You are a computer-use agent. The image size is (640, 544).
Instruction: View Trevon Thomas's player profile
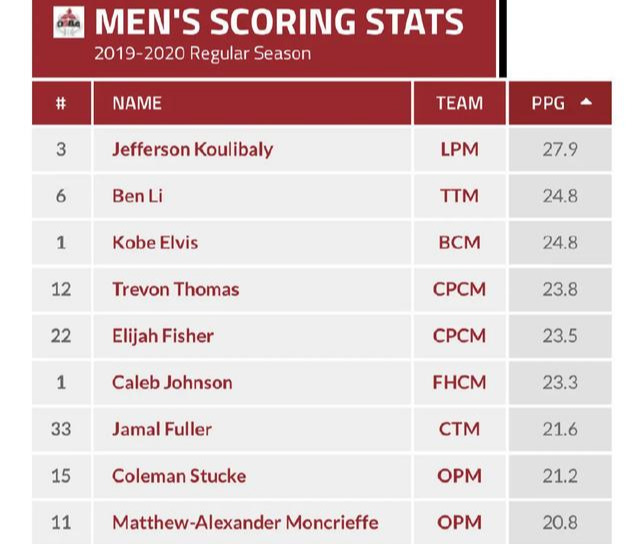coord(175,289)
